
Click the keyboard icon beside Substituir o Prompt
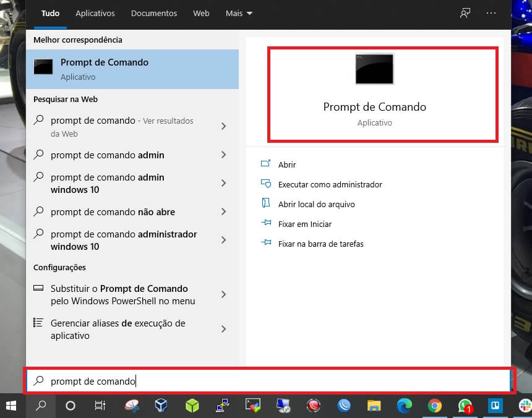coord(38,288)
